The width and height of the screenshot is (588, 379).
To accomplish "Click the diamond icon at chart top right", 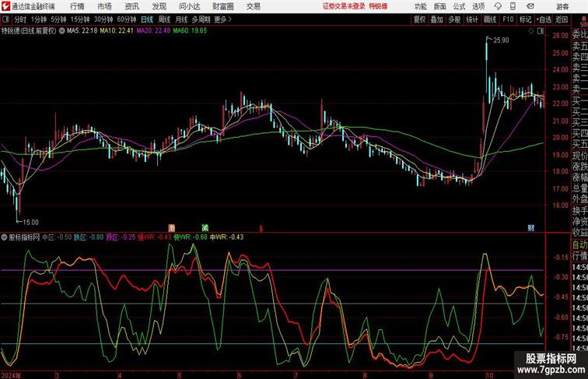I will tap(531, 31).
